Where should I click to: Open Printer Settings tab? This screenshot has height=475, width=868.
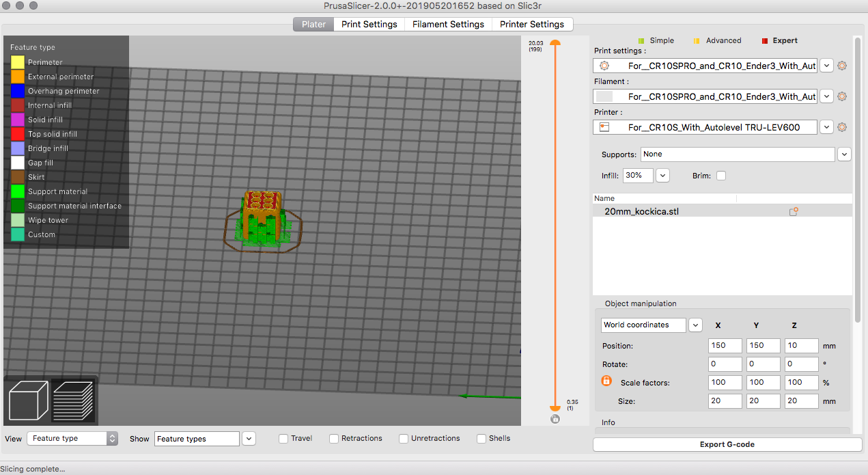[532, 24]
